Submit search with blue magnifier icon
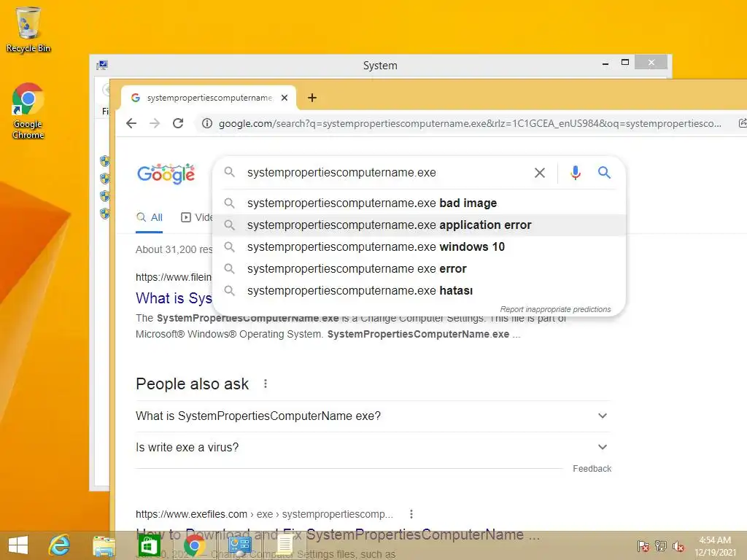Screen dimensions: 747x560 (x=604, y=172)
